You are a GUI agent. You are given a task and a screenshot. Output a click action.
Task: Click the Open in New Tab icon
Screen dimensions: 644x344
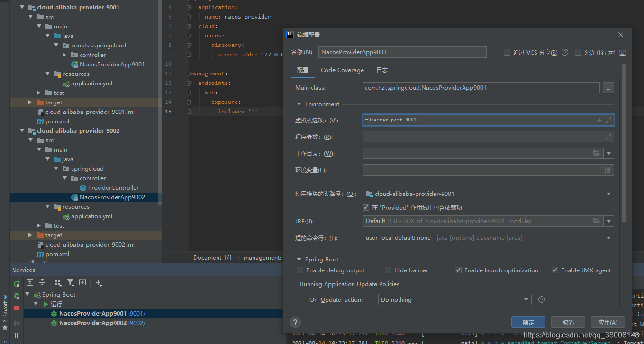coord(82,282)
